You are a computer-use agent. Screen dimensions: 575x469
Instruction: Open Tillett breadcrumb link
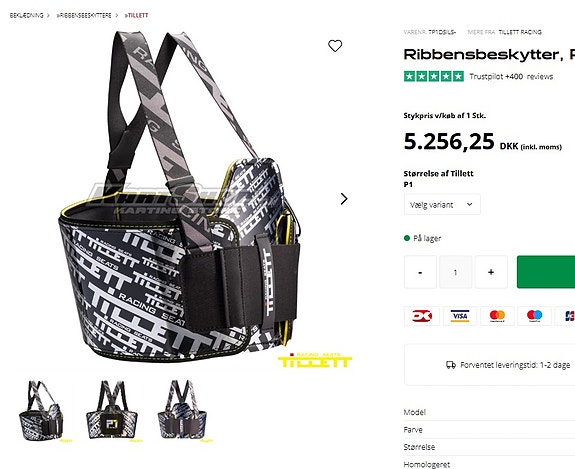pyautogui.click(x=136, y=15)
